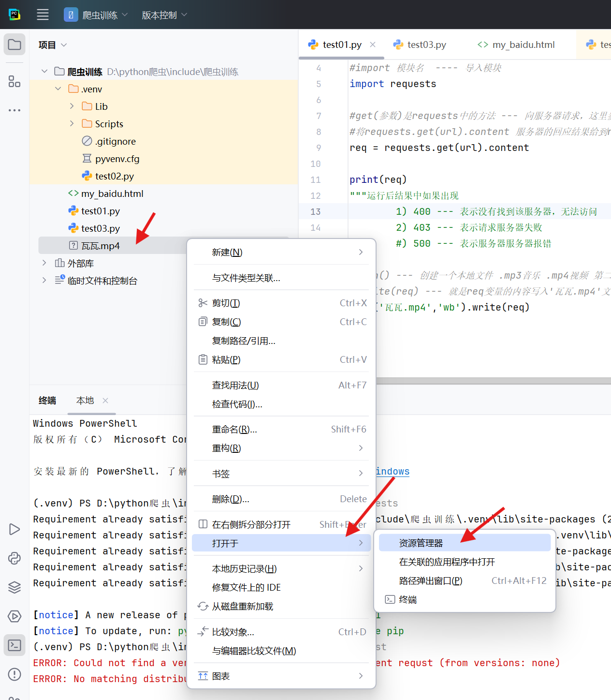Viewport: 611px width, 700px height.
Task: Open the 书签 submenu
Action: [281, 474]
